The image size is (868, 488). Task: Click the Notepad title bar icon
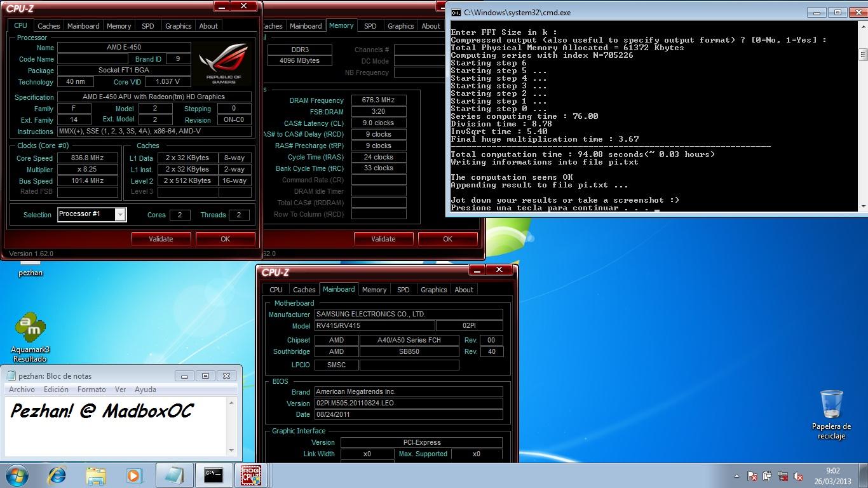11,376
